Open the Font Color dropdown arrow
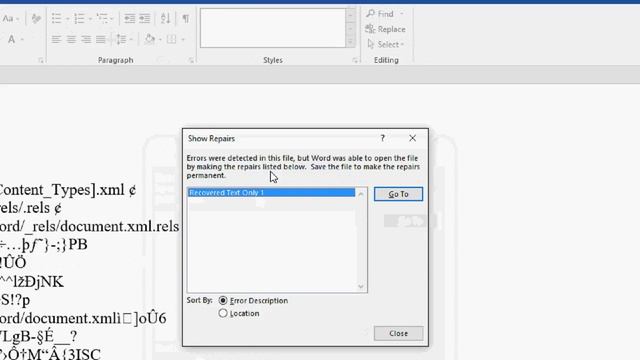Screen dimensions: 640x360 (x=22, y=40)
